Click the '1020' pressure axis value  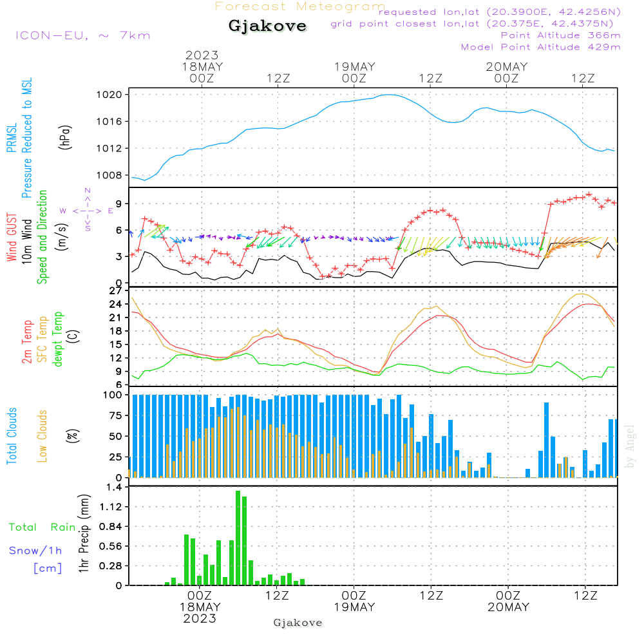(x=109, y=95)
